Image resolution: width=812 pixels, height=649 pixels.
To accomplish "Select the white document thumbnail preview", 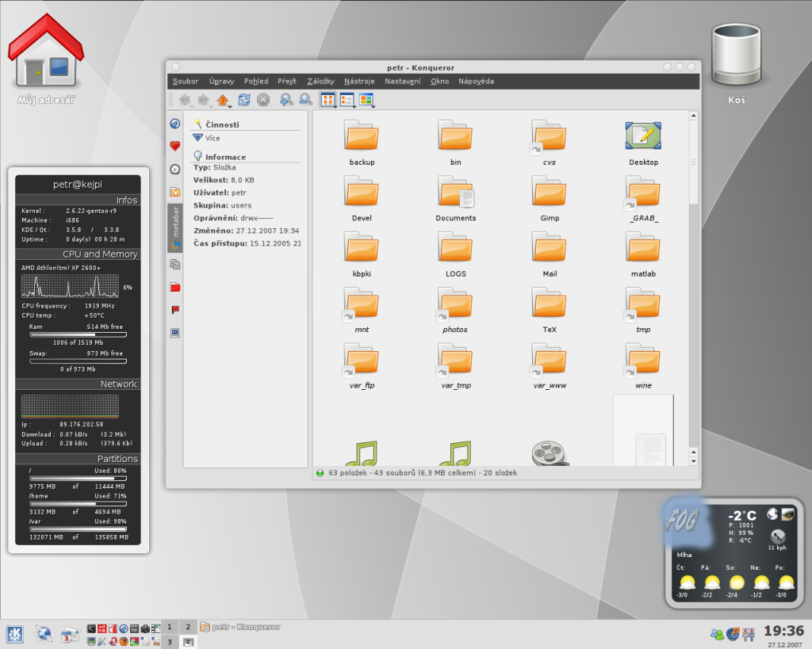I will pyautogui.click(x=643, y=430).
